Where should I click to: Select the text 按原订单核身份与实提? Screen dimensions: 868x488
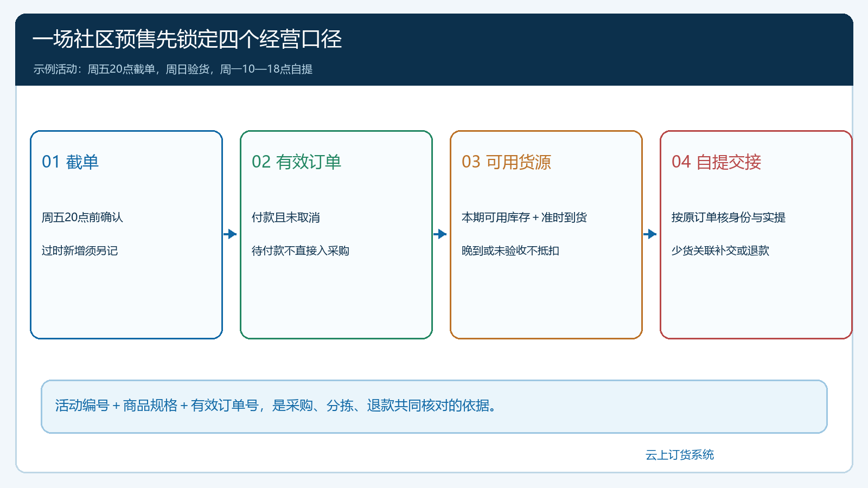click(x=729, y=217)
